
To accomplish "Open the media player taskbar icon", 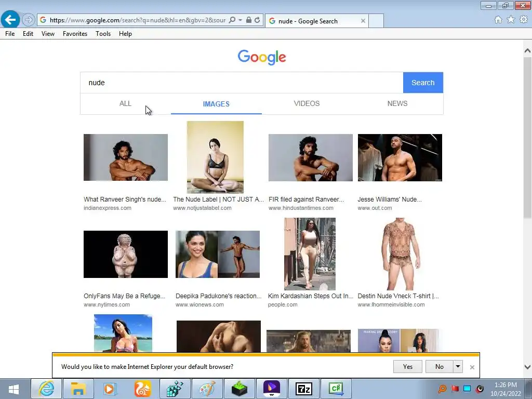I will (110, 389).
